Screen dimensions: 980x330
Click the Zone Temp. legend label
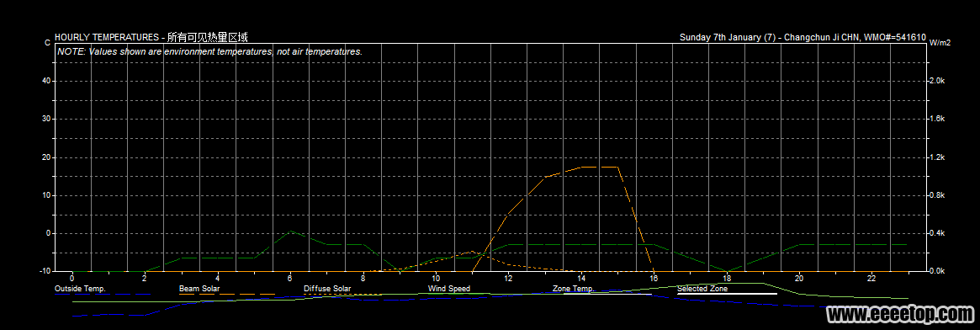click(x=573, y=289)
